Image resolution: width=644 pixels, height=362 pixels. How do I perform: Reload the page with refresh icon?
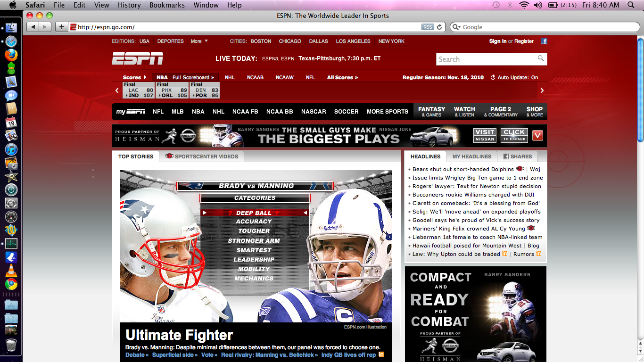(439, 27)
